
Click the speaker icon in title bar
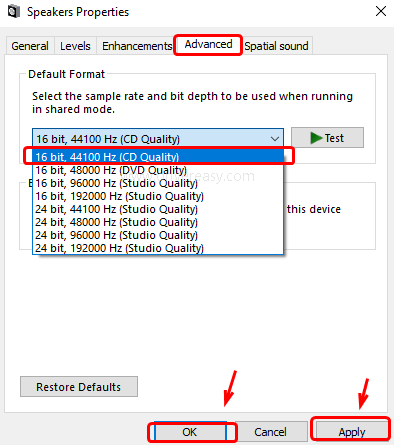click(x=14, y=12)
